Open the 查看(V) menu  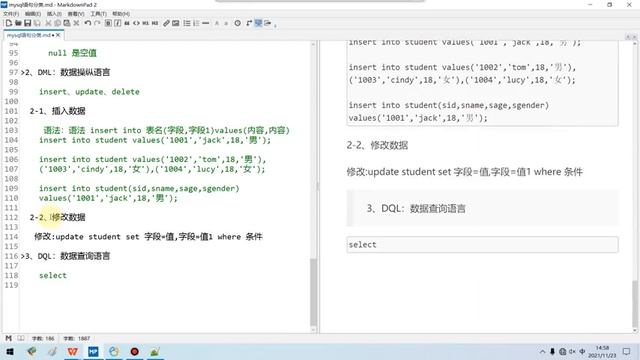click(76, 14)
